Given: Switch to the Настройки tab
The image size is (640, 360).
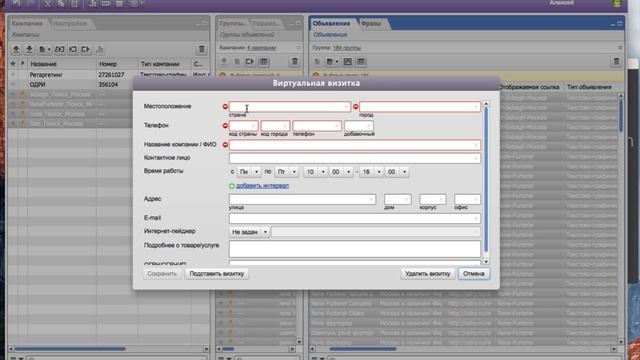Looking at the screenshot, I should pos(70,24).
